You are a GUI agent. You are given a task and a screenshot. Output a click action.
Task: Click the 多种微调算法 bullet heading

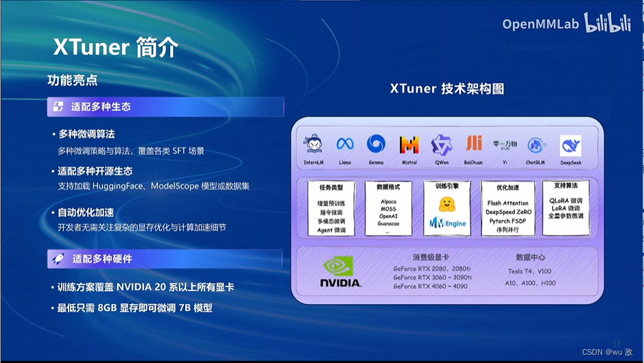[x=86, y=134]
